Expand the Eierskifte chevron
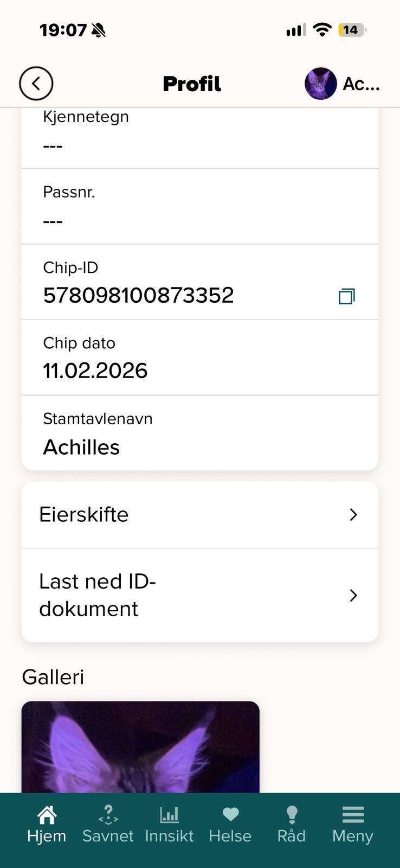400x868 pixels. [353, 514]
